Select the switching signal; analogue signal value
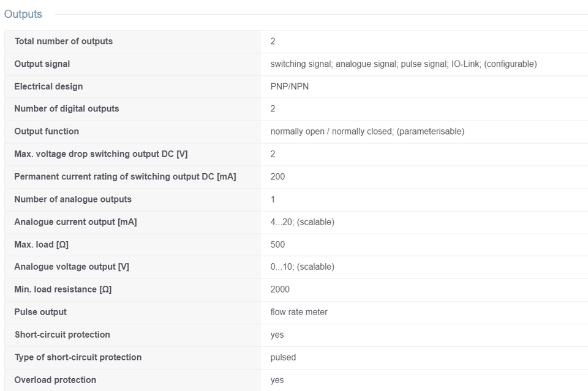This screenshot has width=588, height=391. pos(404,64)
